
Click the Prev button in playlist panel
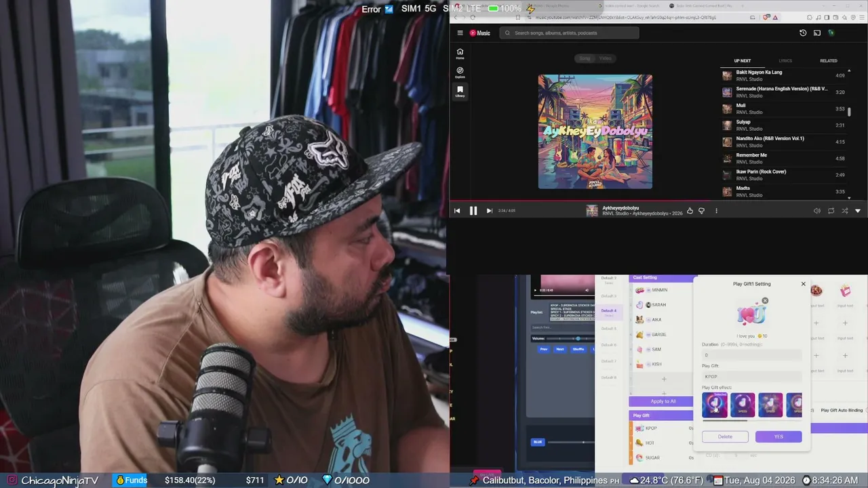point(543,349)
